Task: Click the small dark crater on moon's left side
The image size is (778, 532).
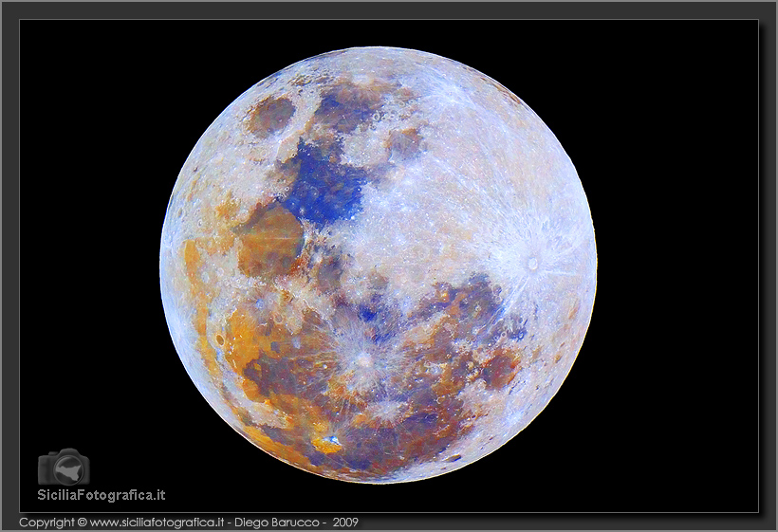Action: point(220,339)
